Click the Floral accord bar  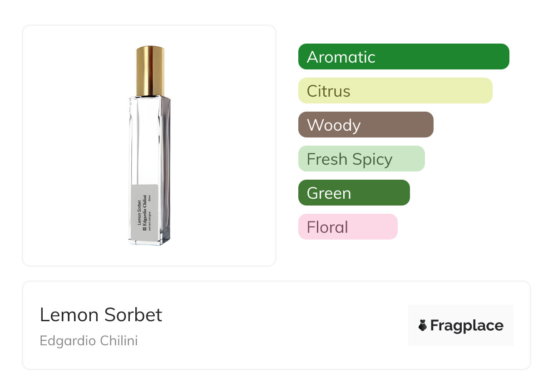(347, 227)
